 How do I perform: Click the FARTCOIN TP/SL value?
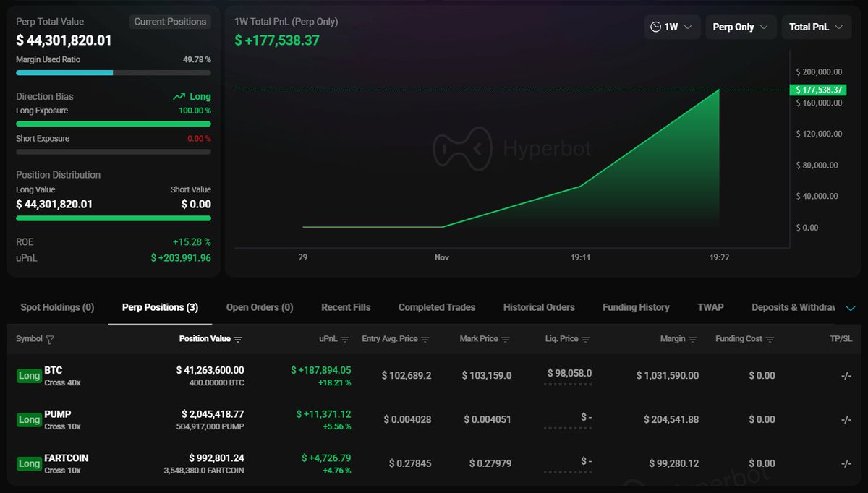tap(846, 463)
